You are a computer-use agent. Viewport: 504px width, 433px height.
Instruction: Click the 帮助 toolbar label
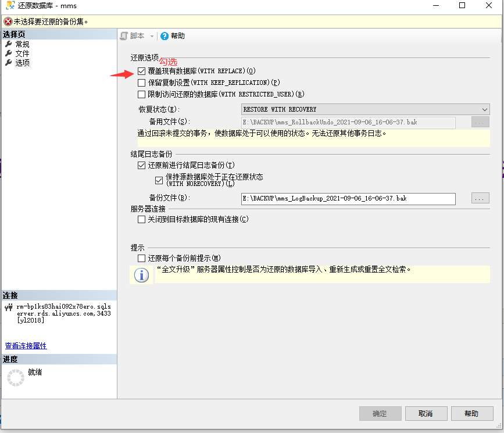pos(178,36)
